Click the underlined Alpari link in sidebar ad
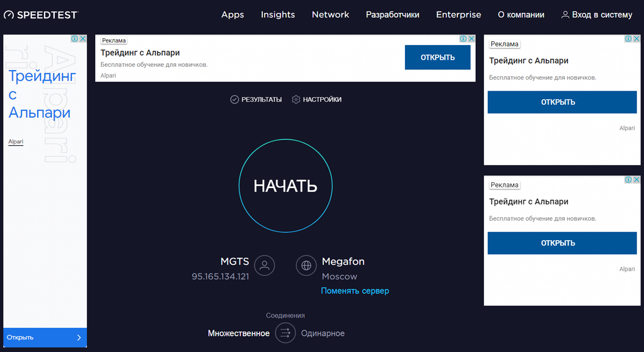644x352 pixels. 16,142
